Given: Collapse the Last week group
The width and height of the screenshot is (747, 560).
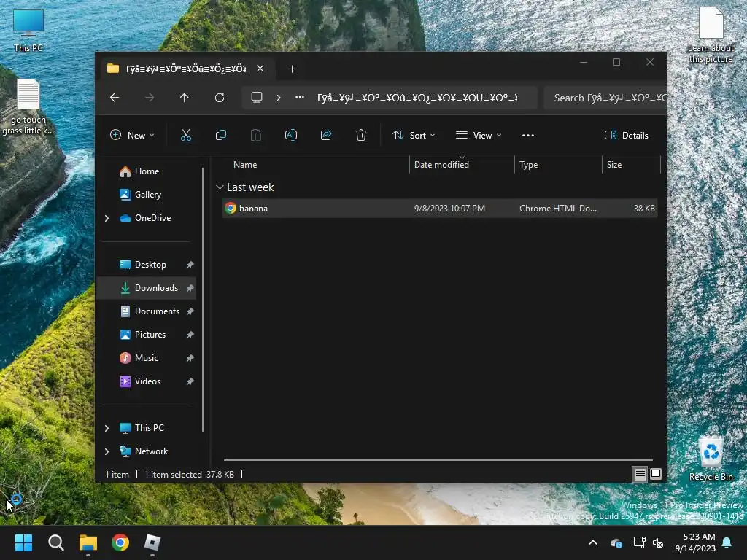Looking at the screenshot, I should tap(220, 187).
